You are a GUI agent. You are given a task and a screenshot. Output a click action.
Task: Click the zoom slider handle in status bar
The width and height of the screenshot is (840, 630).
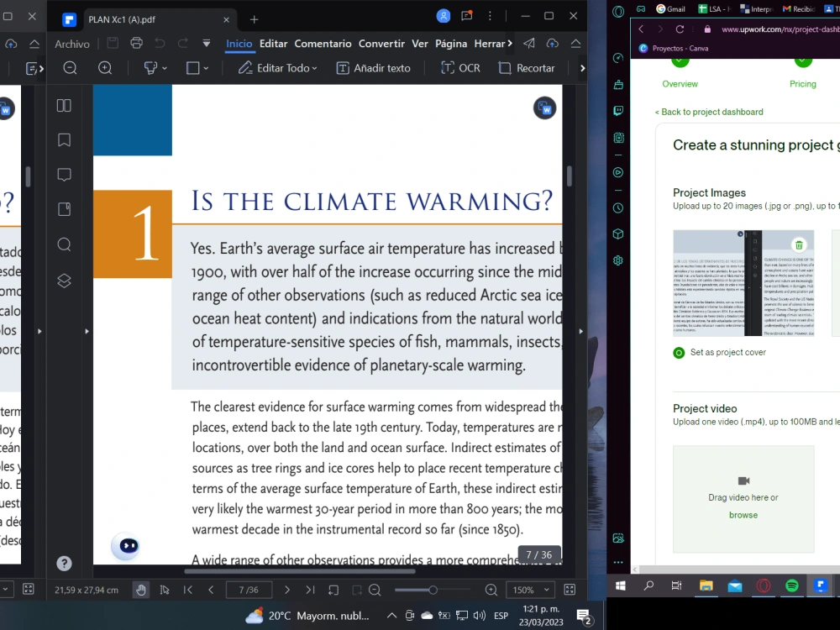[x=433, y=591]
